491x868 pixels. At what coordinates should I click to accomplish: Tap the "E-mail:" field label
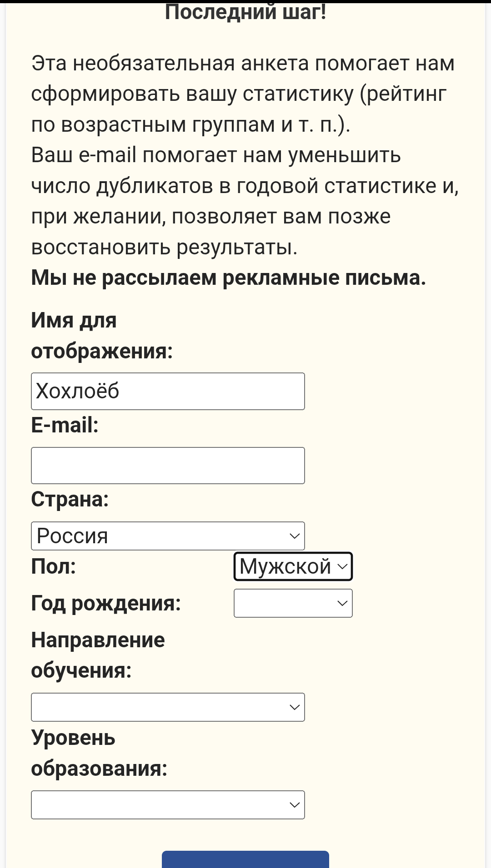tap(65, 425)
